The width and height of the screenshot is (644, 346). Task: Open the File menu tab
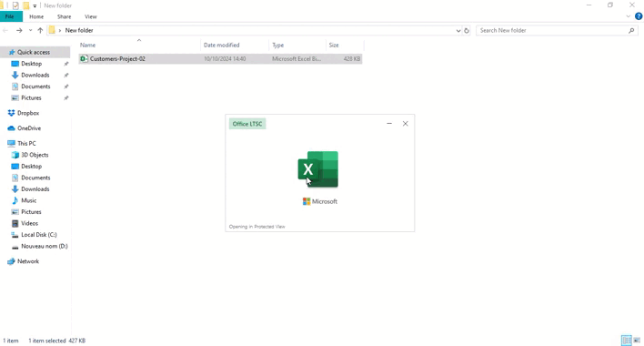pyautogui.click(x=10, y=16)
